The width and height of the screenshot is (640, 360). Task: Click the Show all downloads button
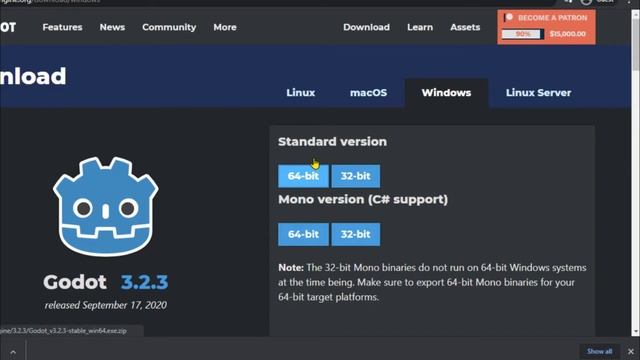click(x=600, y=351)
